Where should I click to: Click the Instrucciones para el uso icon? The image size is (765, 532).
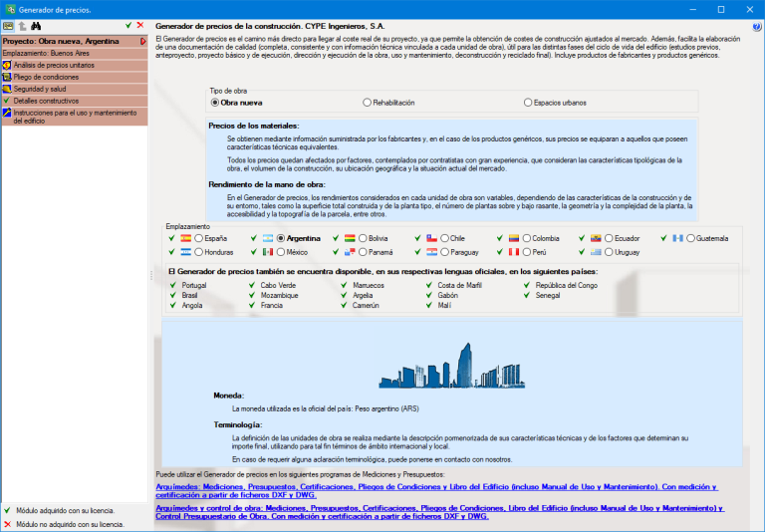tap(7, 113)
